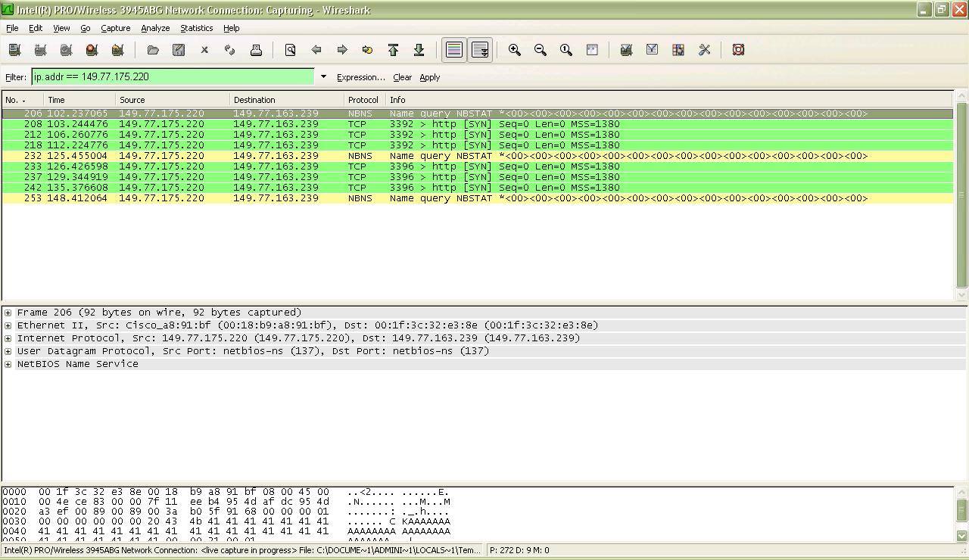Screen dimensions: 969x560
Task: Open capture options toolbar icon
Action: [x=40, y=50]
